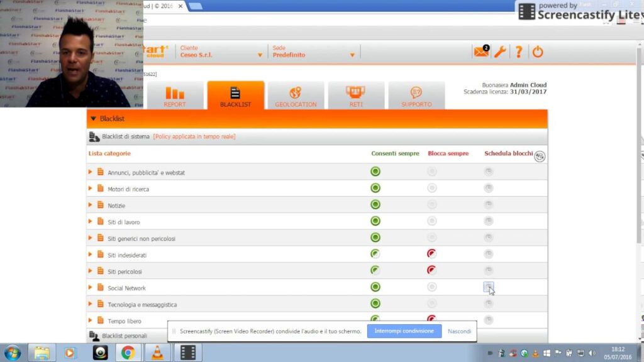Click Interrompi condivisione button
The width and height of the screenshot is (644, 362).
pos(404,331)
